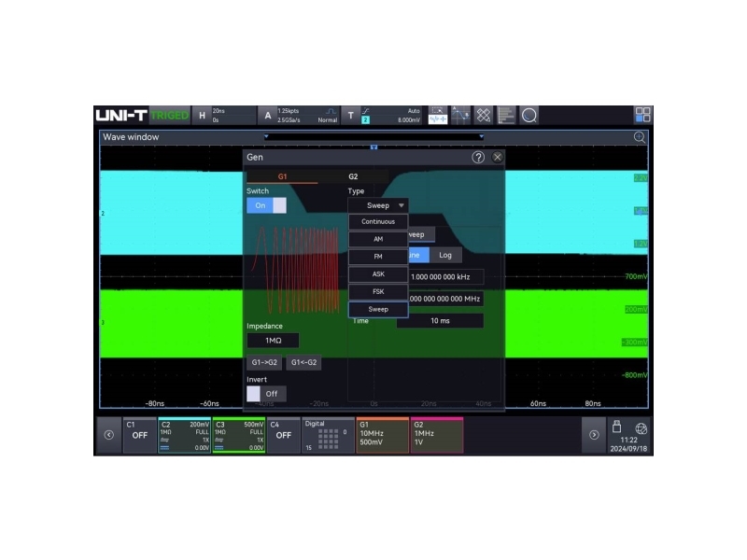Viewport: 747px width, 560px height.
Task: Click the right arrow in channel bar
Action: [593, 435]
